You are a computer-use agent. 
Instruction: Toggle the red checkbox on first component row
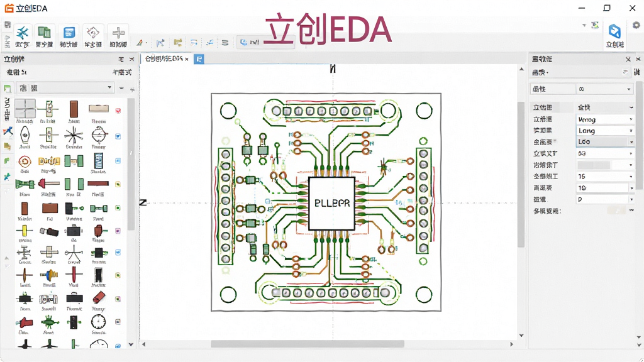pyautogui.click(x=118, y=111)
